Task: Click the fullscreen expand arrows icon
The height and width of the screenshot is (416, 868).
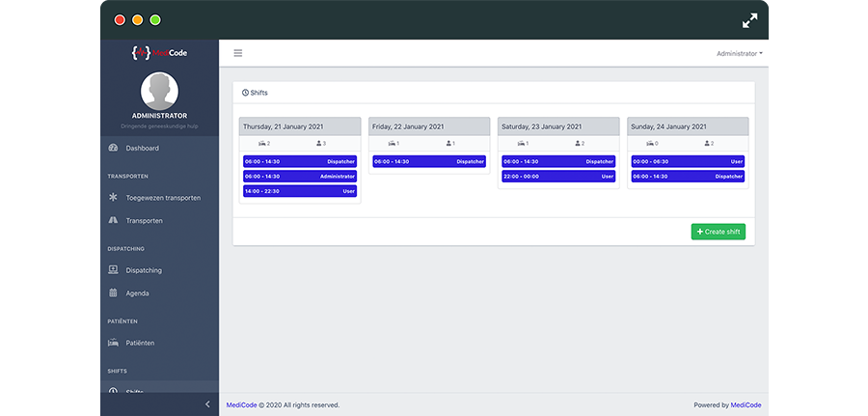Action: pos(749,21)
